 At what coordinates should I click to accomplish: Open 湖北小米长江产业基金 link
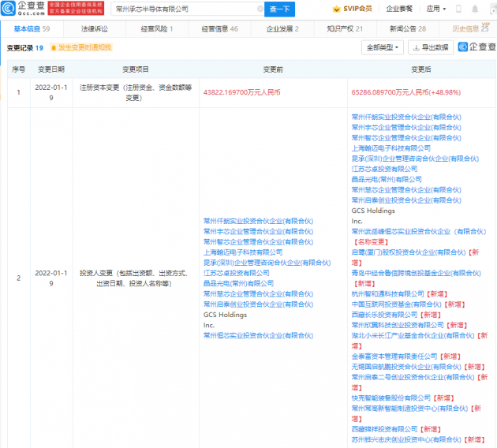point(413,335)
